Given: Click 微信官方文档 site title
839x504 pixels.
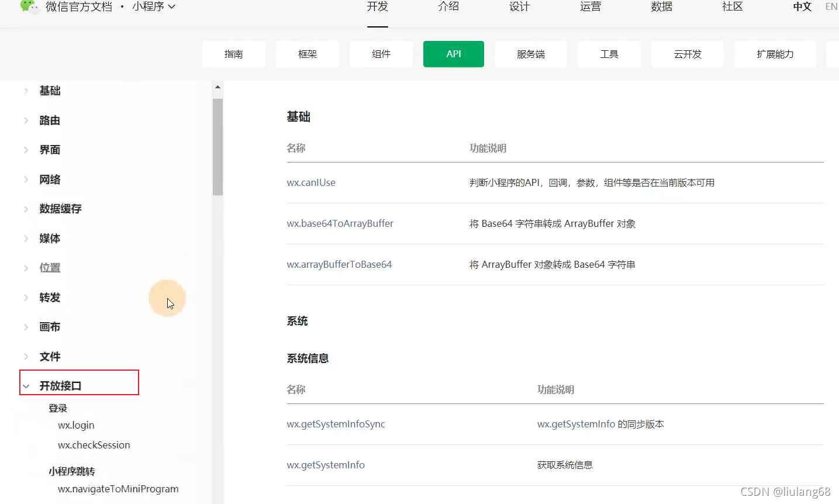Looking at the screenshot, I should pos(79,6).
